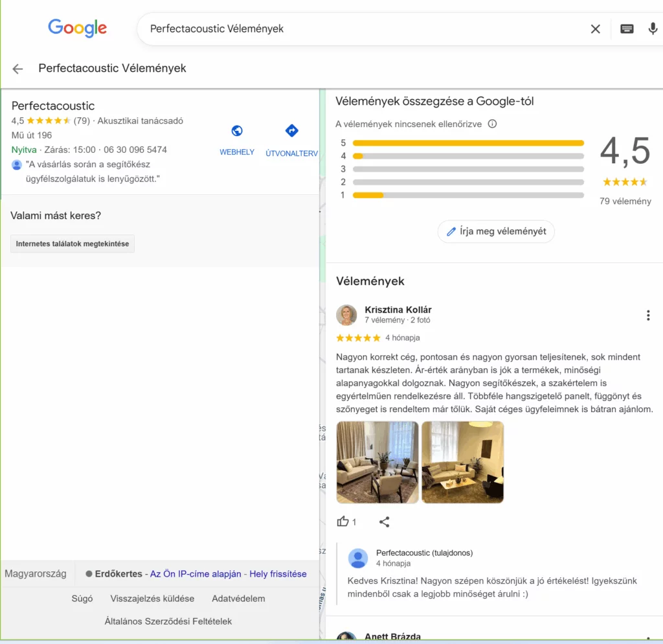Open the on-screen keyboard icon in search bar
The height and width of the screenshot is (644, 663).
pyautogui.click(x=627, y=29)
